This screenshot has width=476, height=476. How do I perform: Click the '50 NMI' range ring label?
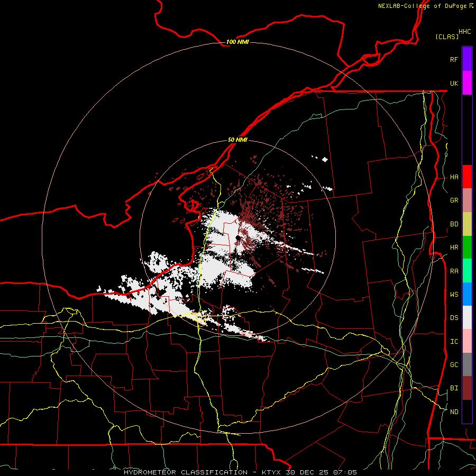[237, 140]
